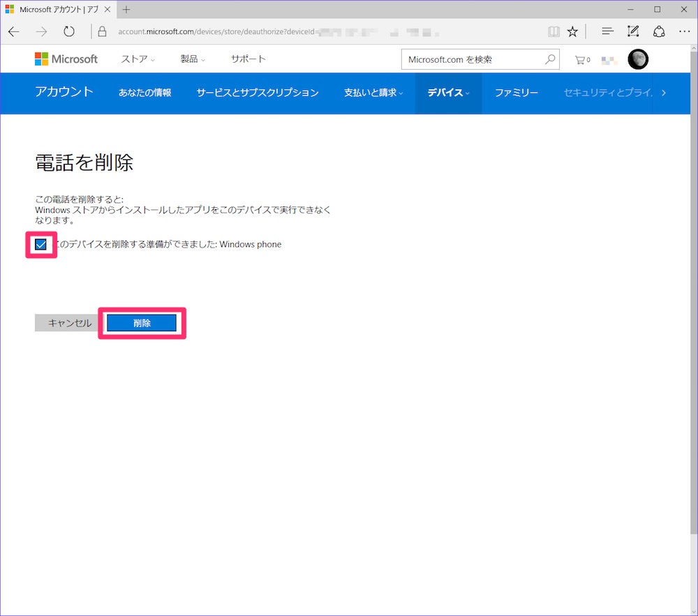Close the Microsoft アカウント tab
The image size is (698, 616).
[107, 9]
